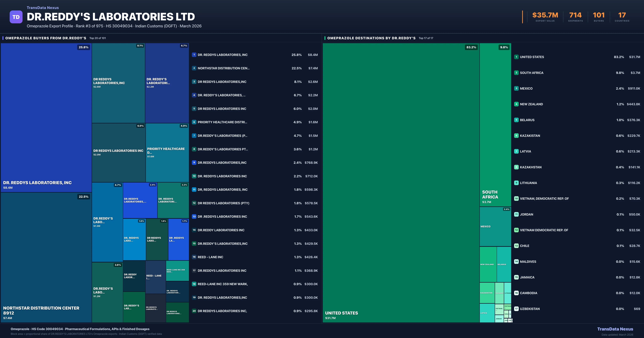Click rank badge 1 beside DR. REDDYS LABORATORIES, INC

(194, 55)
